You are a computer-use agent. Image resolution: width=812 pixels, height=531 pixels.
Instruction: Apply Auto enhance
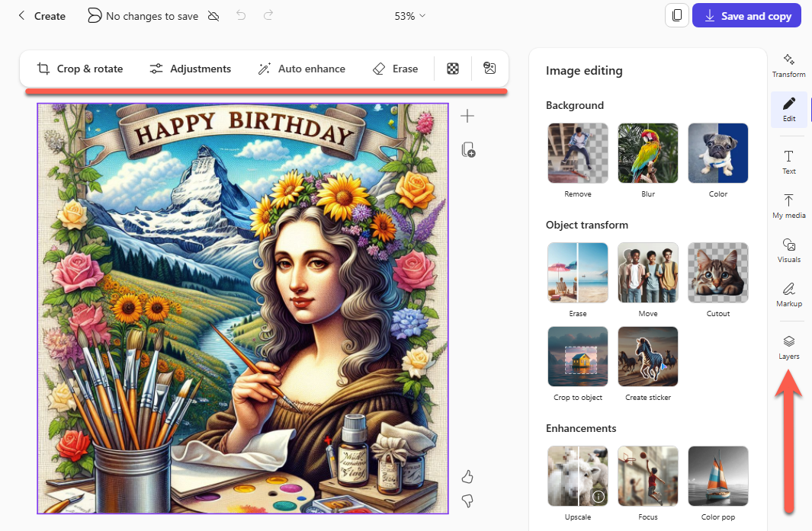301,69
